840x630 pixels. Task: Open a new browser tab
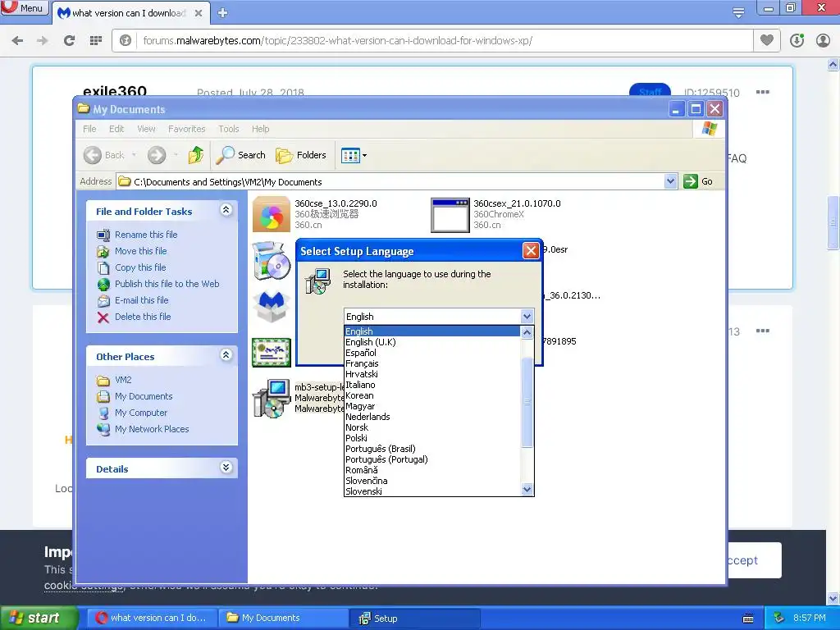point(223,13)
